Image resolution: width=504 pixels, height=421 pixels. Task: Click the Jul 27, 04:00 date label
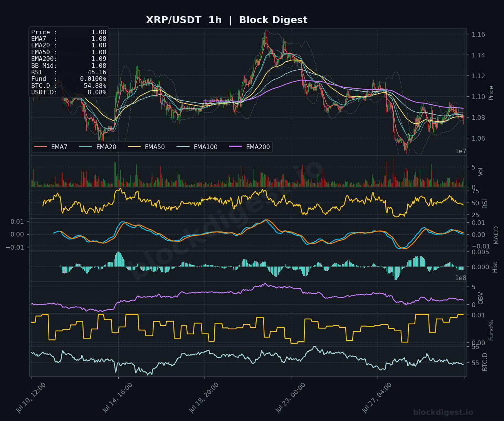tap(377, 398)
